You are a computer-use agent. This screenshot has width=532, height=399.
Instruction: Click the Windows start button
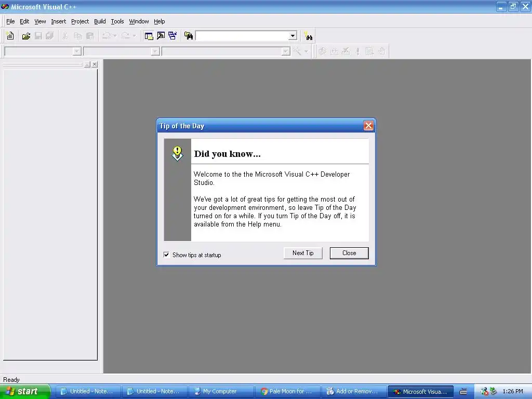click(x=25, y=392)
